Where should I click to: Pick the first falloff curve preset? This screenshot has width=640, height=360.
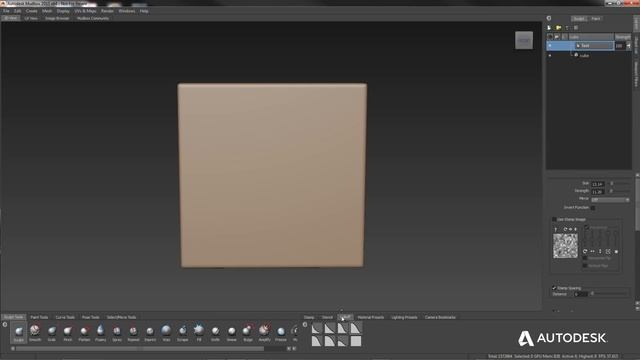click(x=317, y=328)
